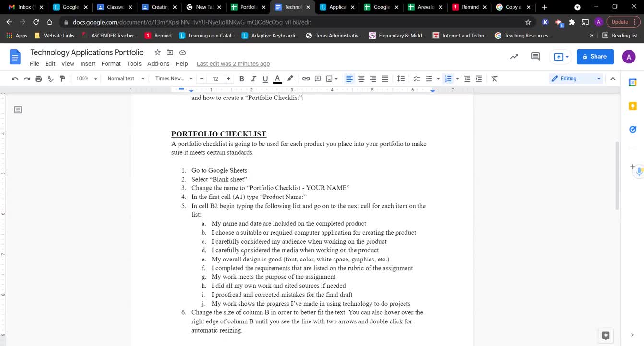Click the blue Share button
The width and height of the screenshot is (644, 346).
coord(595,57)
